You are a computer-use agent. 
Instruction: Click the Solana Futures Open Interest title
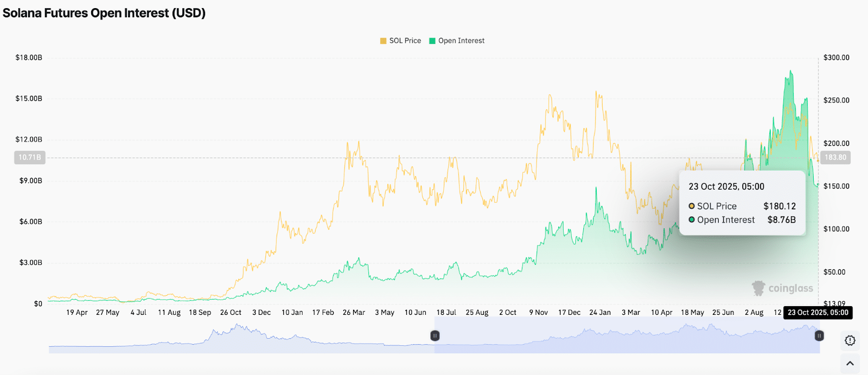pos(104,12)
